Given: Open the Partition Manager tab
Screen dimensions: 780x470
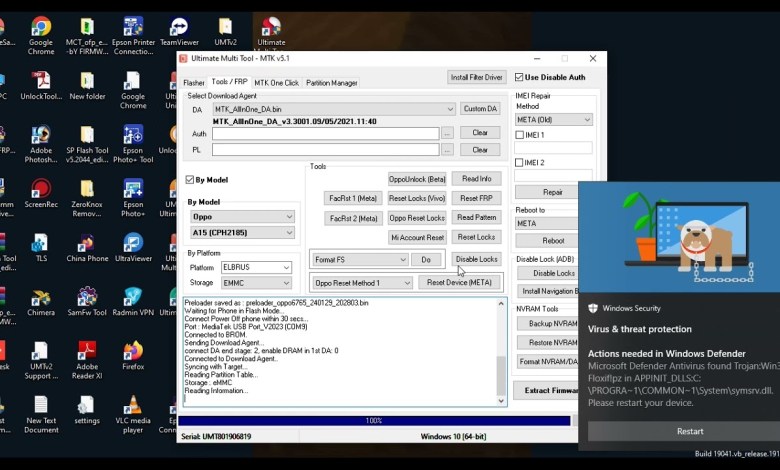Looking at the screenshot, I should pyautogui.click(x=331, y=83).
